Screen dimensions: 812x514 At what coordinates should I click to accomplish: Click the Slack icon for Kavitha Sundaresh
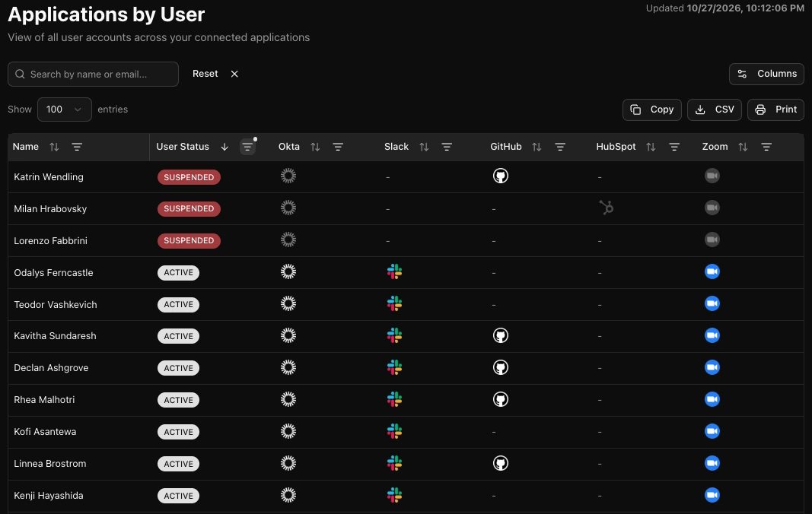coord(395,335)
